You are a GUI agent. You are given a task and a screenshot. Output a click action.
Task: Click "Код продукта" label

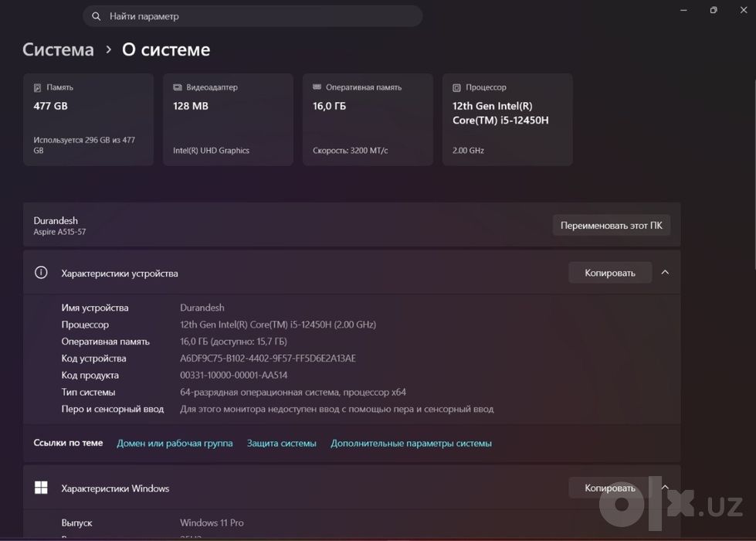pyautogui.click(x=90, y=375)
